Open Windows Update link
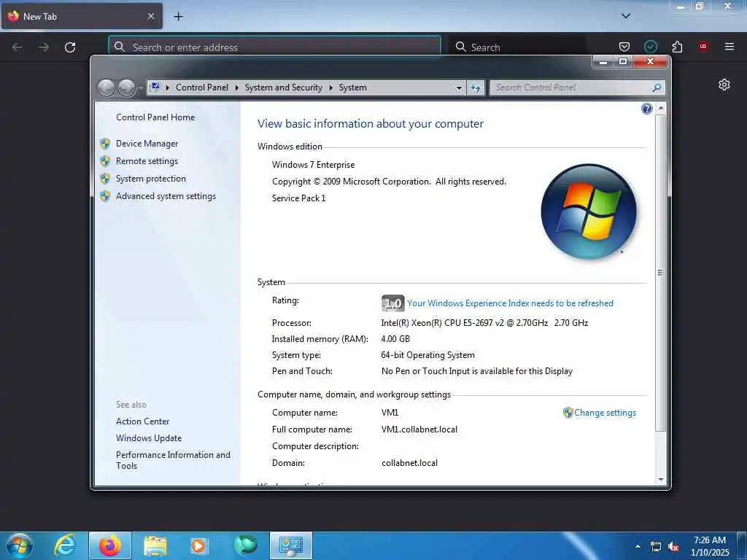The width and height of the screenshot is (747, 560). tap(149, 438)
